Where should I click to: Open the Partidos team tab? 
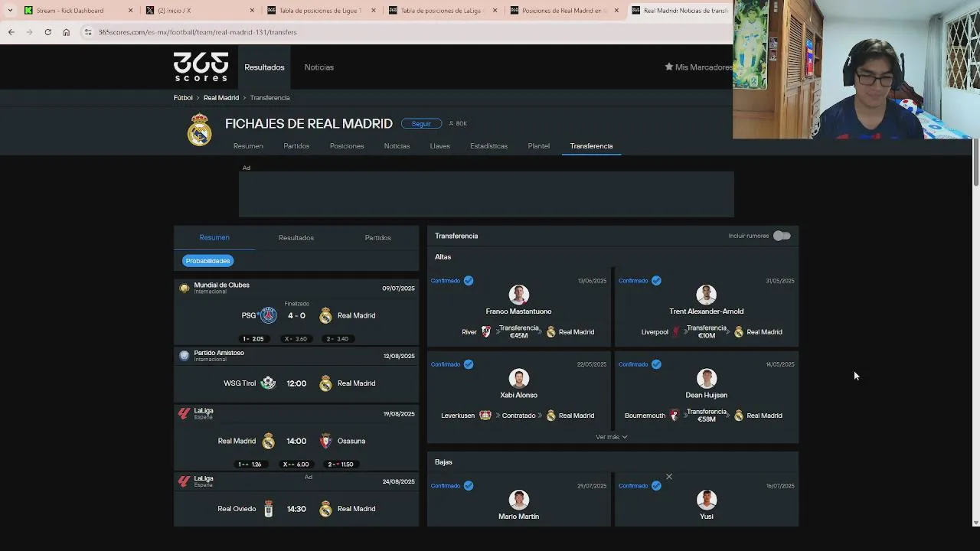pyautogui.click(x=296, y=146)
